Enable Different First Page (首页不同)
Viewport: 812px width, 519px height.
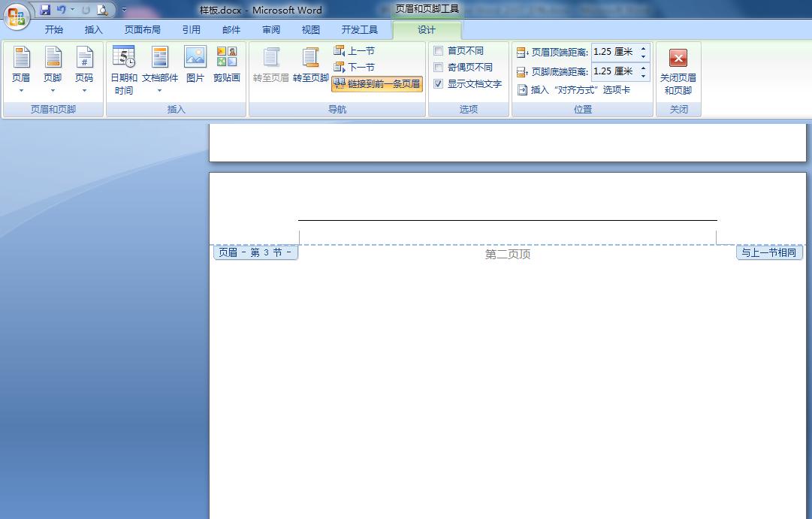(x=439, y=50)
